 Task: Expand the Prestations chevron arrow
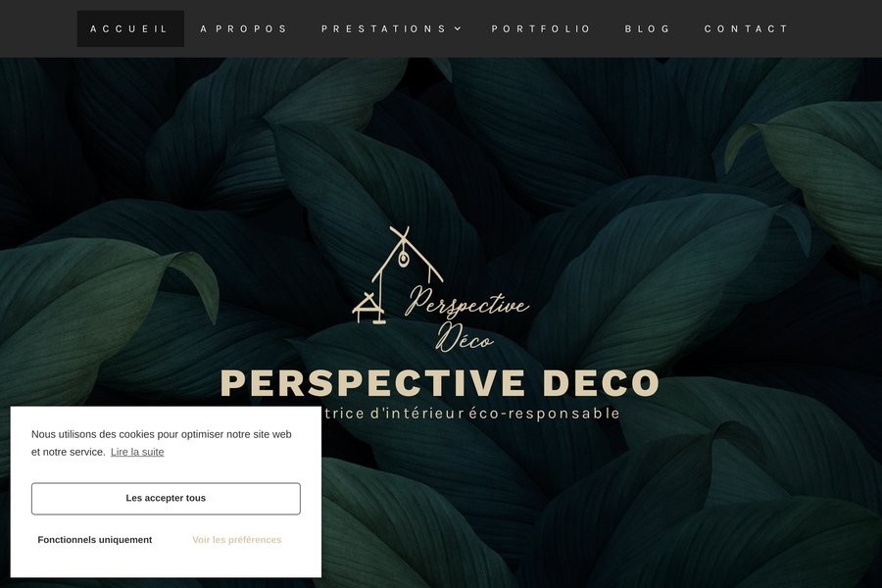pos(458,28)
